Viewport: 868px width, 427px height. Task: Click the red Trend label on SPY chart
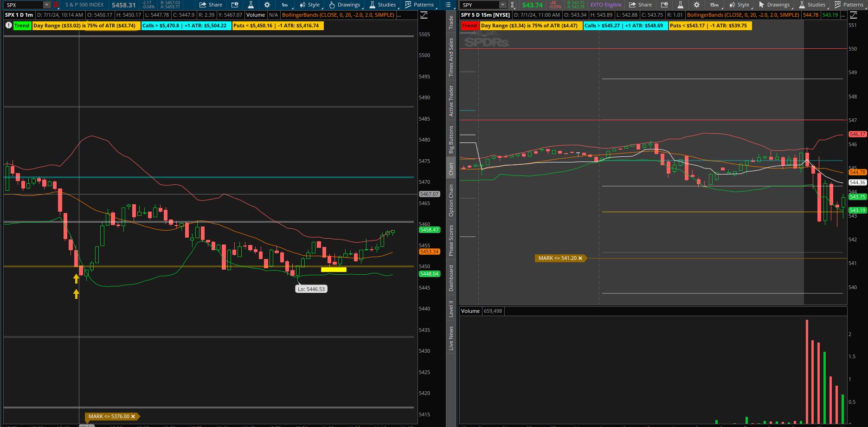[x=469, y=26]
